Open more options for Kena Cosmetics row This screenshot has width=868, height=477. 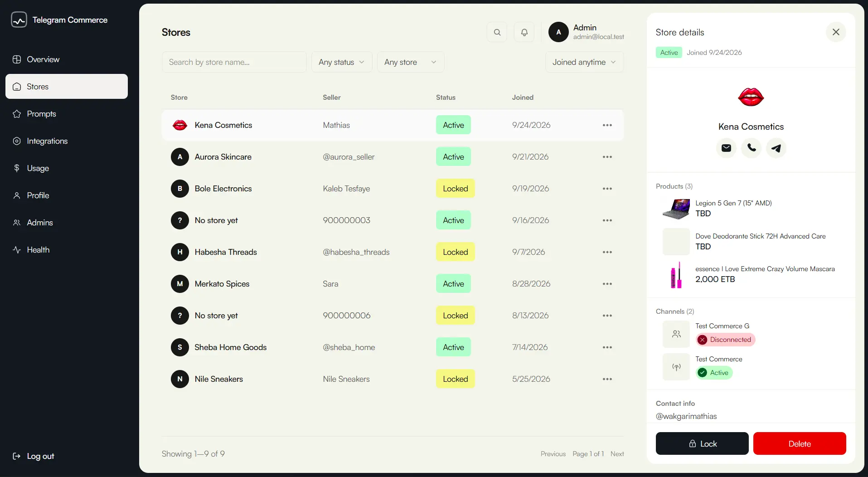[x=607, y=125]
